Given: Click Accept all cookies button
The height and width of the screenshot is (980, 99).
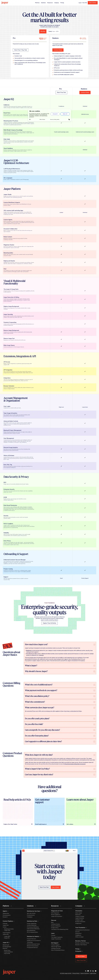Looking at the screenshot, I should [x=55, y=114].
